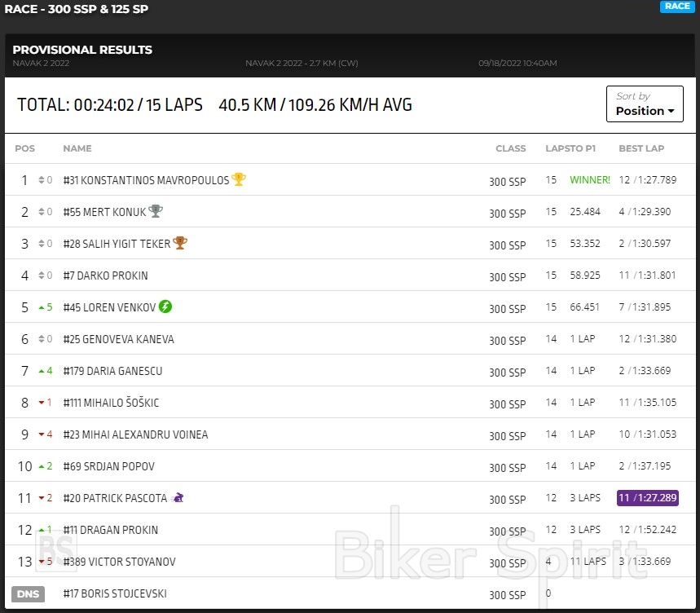The height and width of the screenshot is (613, 700).
Task: Click purple rabbit icon beside Patrick Pascota
Action: tap(178, 497)
